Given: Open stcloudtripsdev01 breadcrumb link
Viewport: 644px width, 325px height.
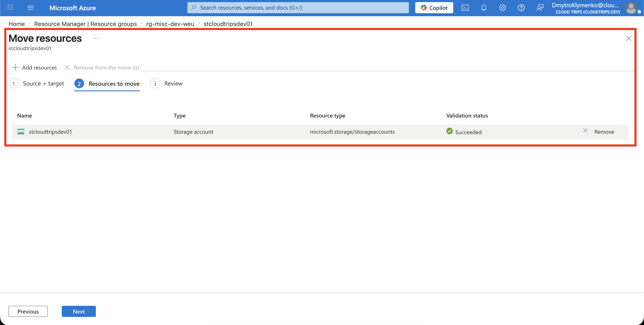Looking at the screenshot, I should coord(228,24).
